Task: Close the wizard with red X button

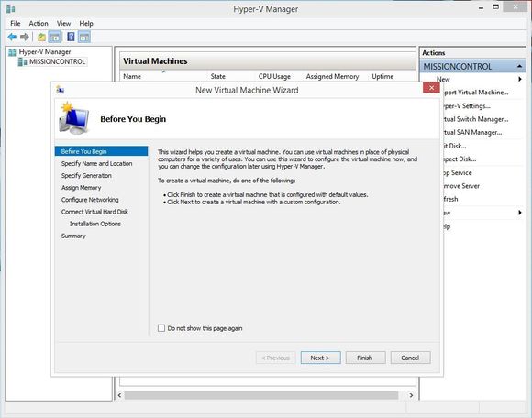Action: pyautogui.click(x=431, y=88)
